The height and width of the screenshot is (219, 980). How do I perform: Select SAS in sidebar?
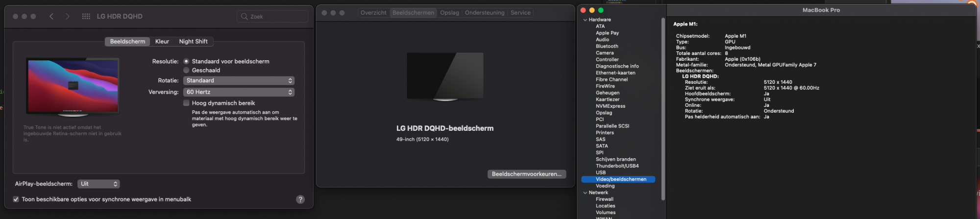point(600,139)
